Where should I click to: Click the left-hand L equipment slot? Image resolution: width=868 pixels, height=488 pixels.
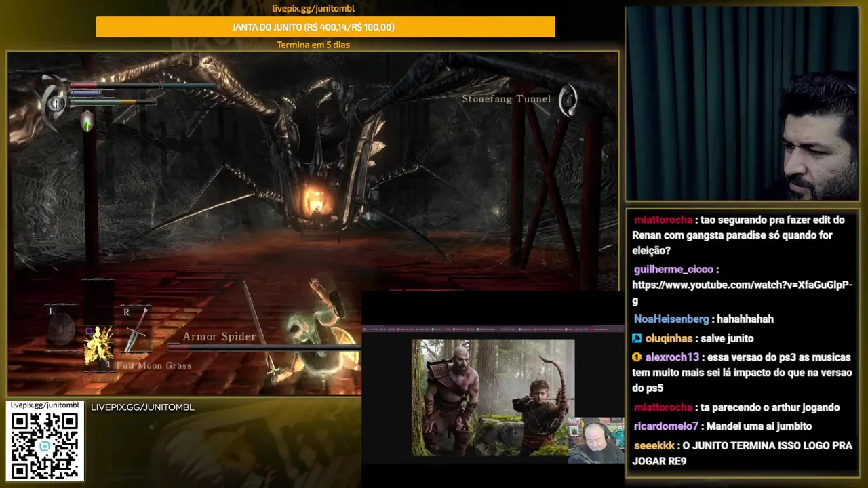(x=61, y=329)
